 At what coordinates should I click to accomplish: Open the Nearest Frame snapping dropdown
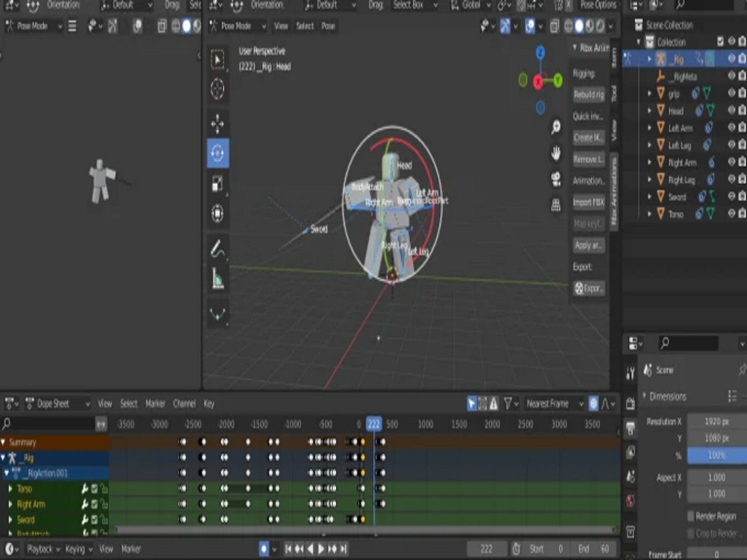tap(554, 404)
